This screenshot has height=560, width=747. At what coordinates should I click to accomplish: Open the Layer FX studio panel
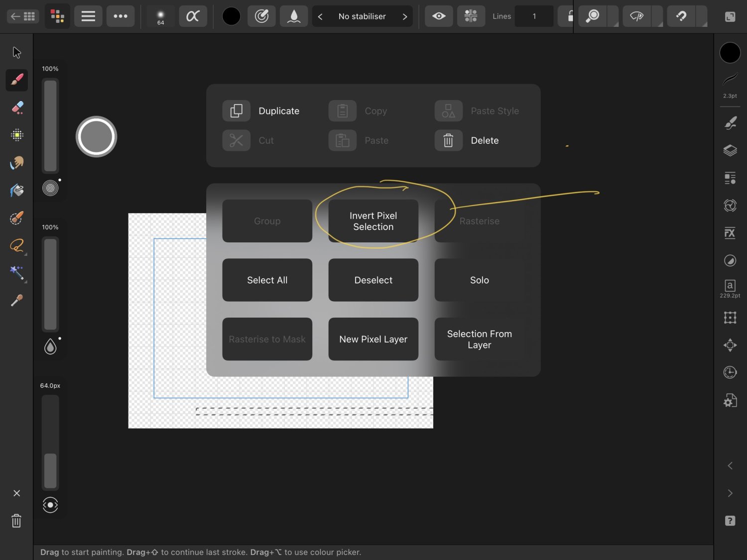(730, 232)
